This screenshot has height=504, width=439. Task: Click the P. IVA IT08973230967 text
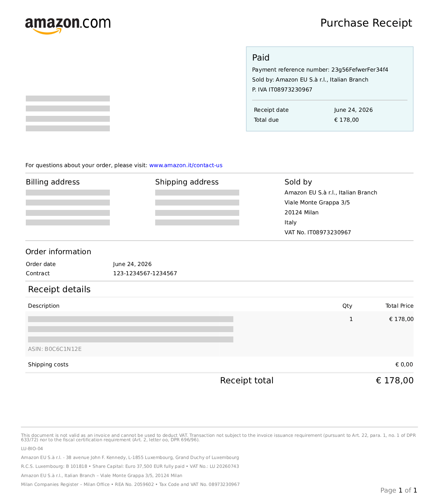point(282,90)
